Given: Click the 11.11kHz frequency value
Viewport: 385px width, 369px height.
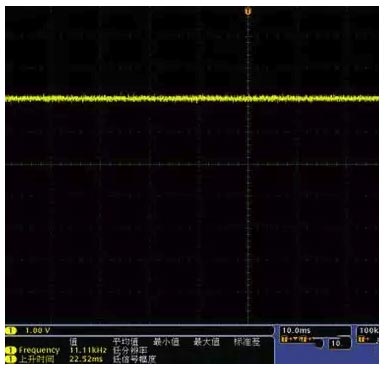Looking at the screenshot, I should click(88, 350).
